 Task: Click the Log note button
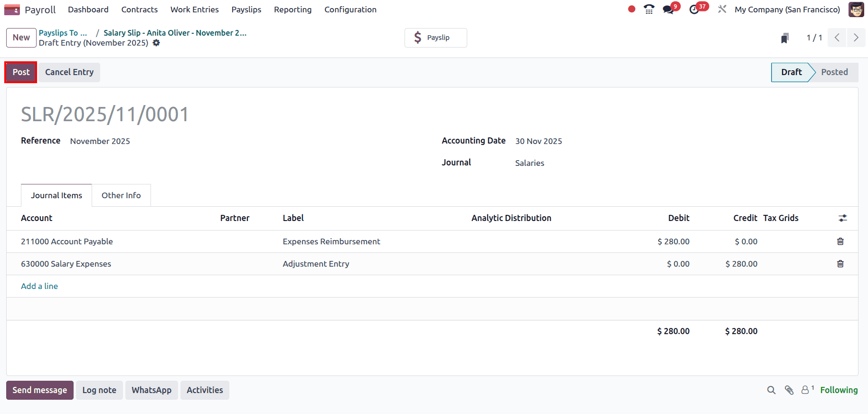pos(99,390)
